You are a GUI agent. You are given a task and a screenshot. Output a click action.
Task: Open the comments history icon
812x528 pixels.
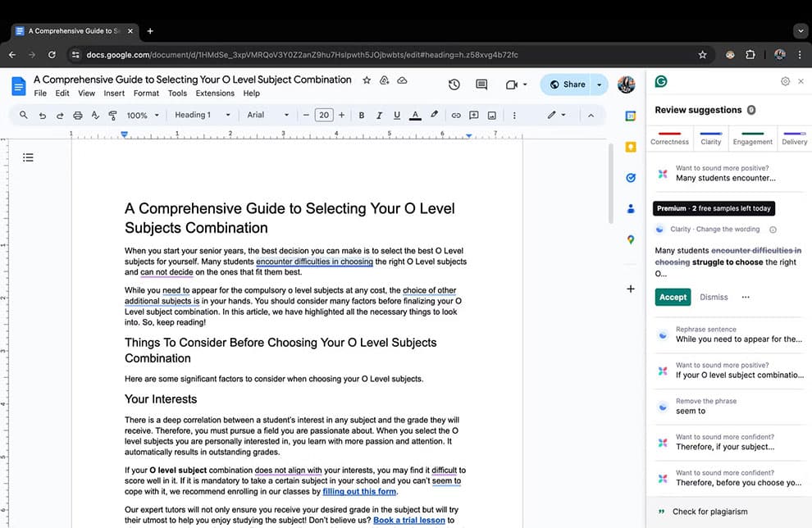click(x=481, y=84)
